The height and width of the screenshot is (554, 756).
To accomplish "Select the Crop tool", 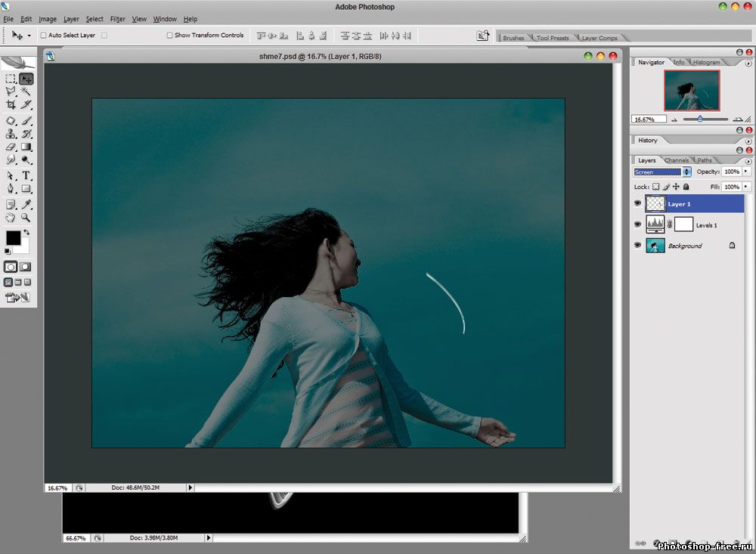I will 11,105.
